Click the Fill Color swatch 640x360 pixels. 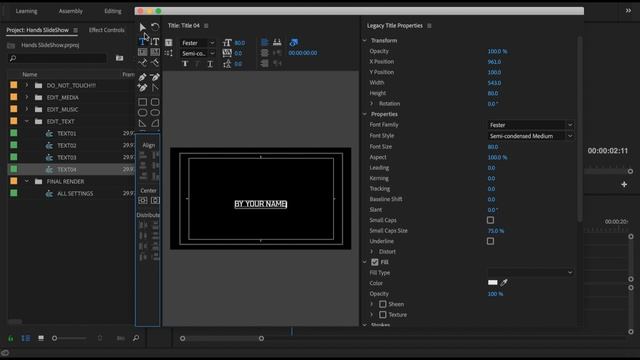point(493,282)
